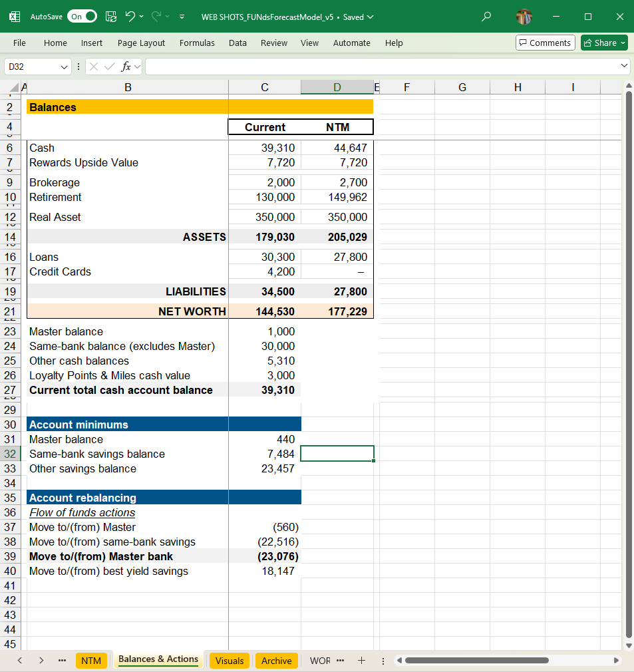Open the File menu

(19, 43)
